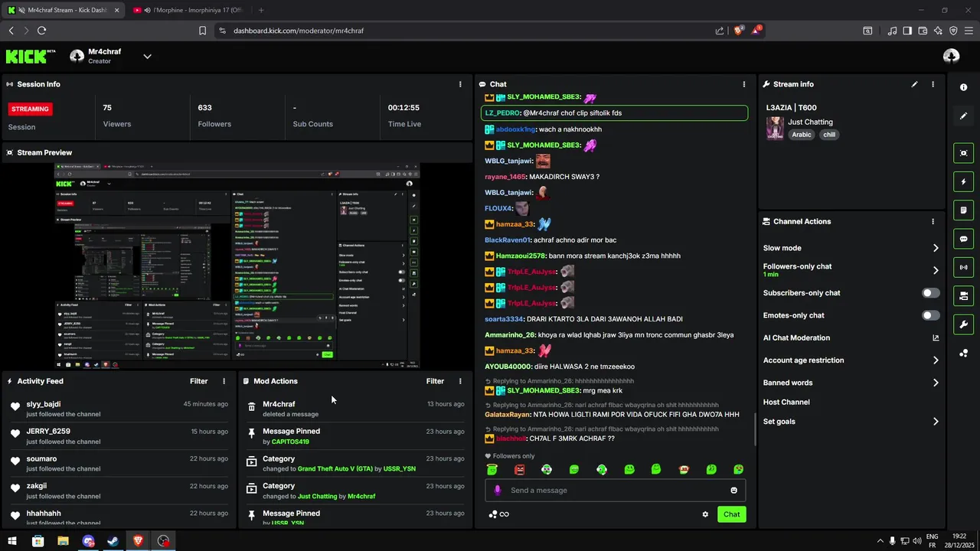Click the Arabic tag in Stream info
The height and width of the screenshot is (551, 980).
coord(802,135)
